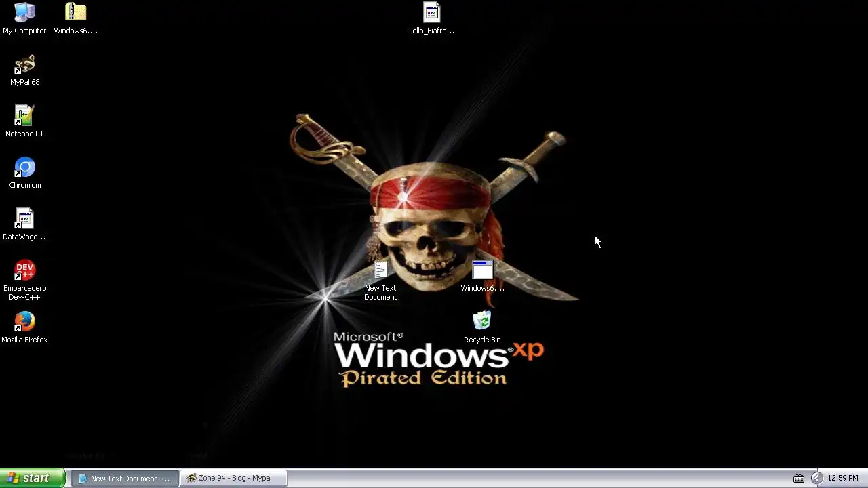
Task: Switch to Zone 94 - Blog - Mypal taskbar window
Action: [x=234, y=478]
